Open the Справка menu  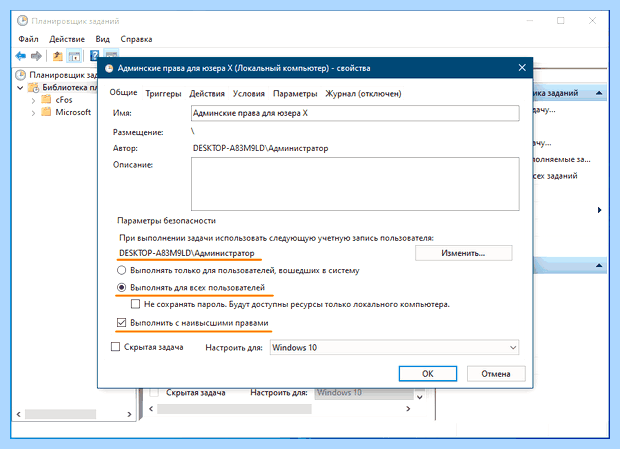(136, 39)
